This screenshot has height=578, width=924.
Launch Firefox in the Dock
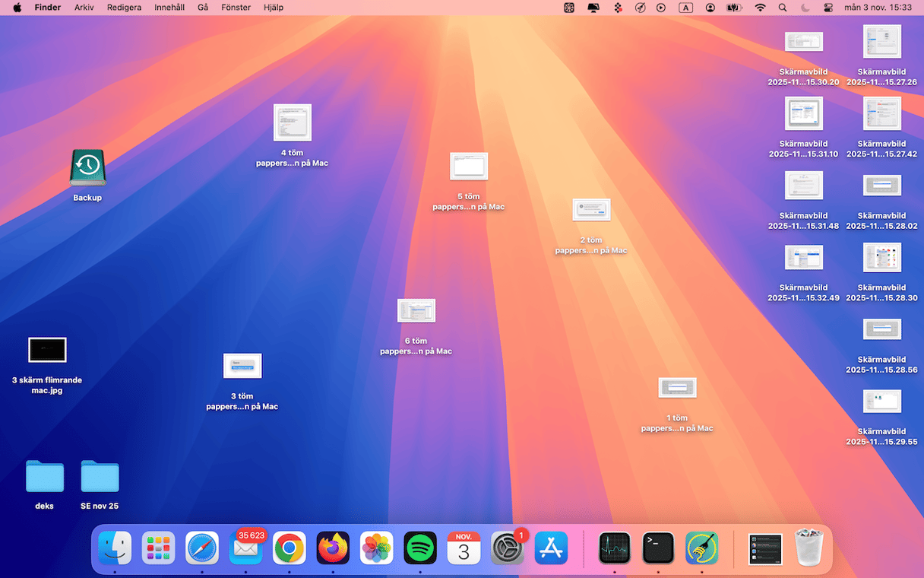coord(333,548)
